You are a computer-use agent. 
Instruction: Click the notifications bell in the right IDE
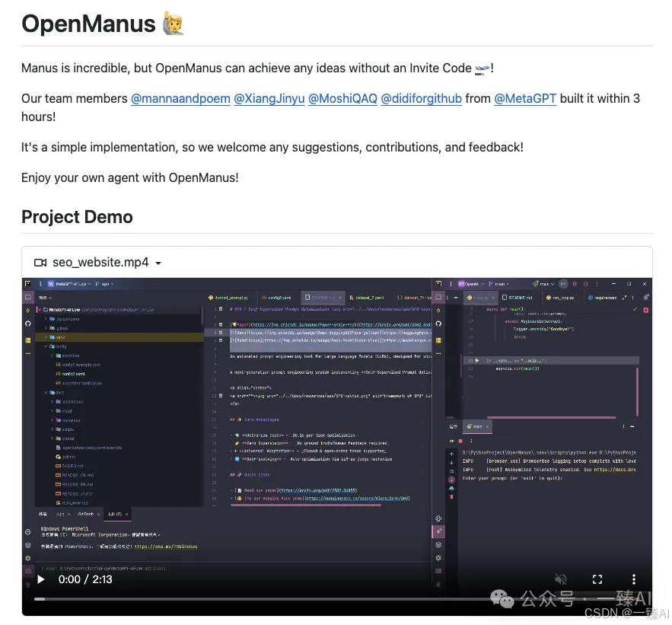tap(646, 298)
